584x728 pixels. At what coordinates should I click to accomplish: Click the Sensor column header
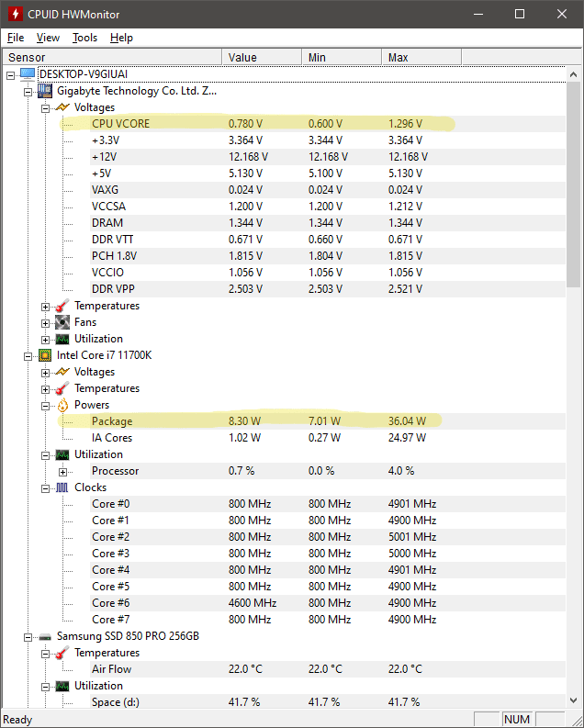pyautogui.click(x=112, y=57)
